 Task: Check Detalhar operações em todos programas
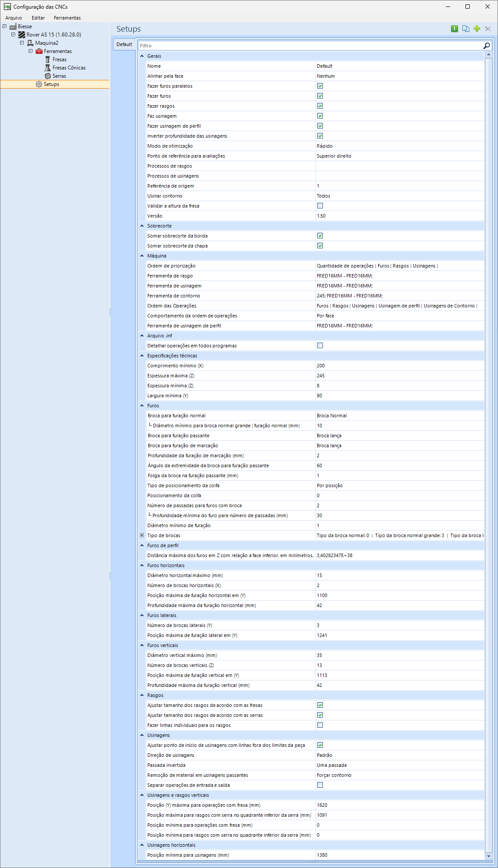[320, 346]
